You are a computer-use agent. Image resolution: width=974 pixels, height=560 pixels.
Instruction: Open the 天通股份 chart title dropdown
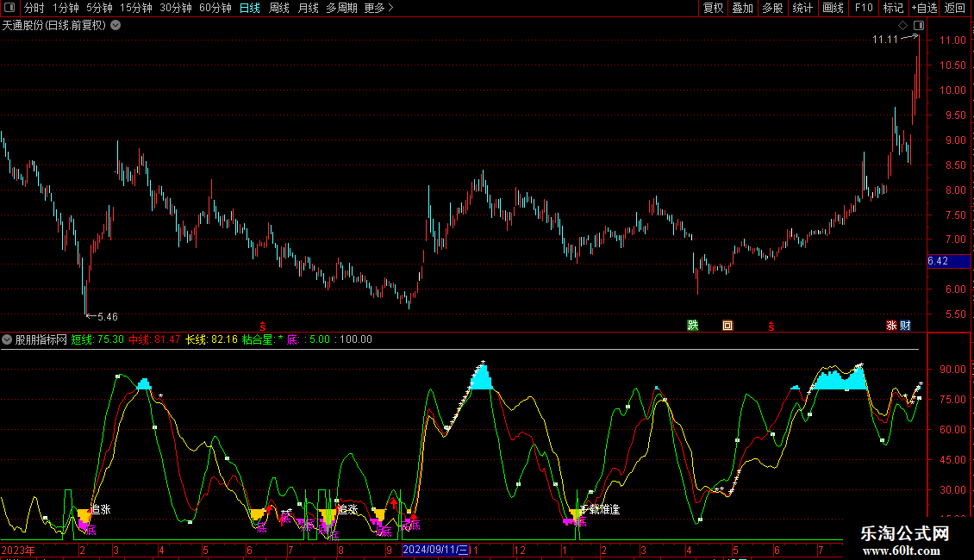coord(116,25)
